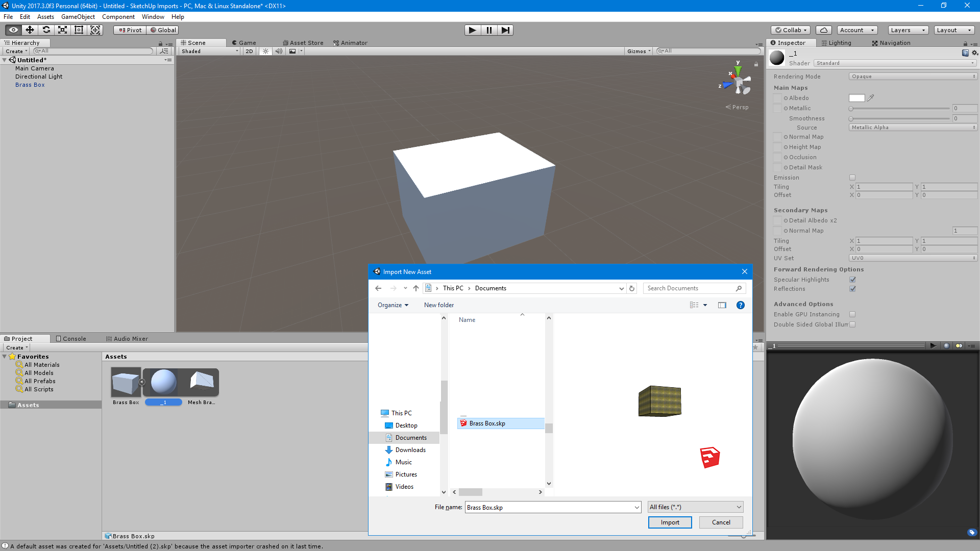Toggle scene lighting in the Scene view
This screenshot has width=980, height=551.
coord(265,51)
